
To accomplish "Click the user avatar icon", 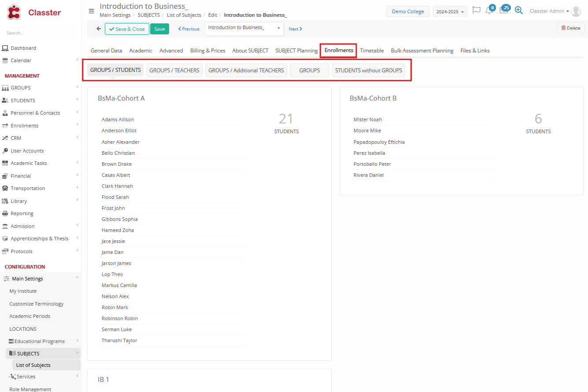I will 576,11.
